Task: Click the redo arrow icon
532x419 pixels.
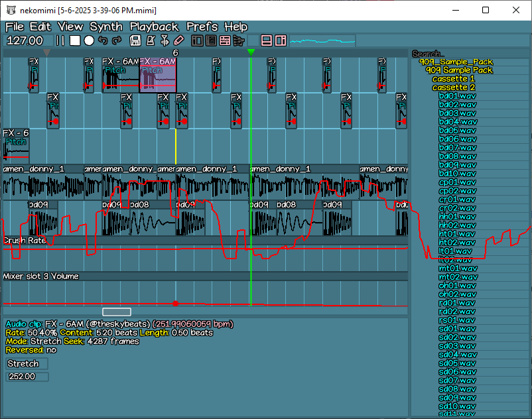Action: [115, 40]
